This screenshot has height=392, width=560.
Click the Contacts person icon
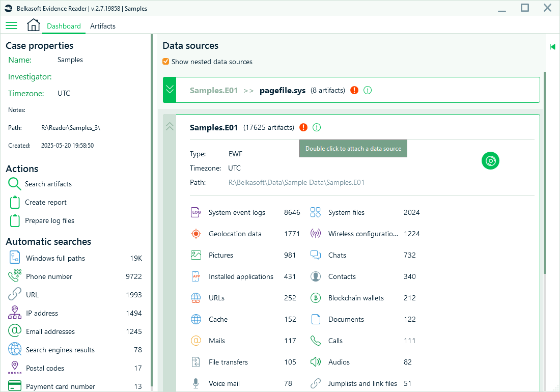pos(315,276)
